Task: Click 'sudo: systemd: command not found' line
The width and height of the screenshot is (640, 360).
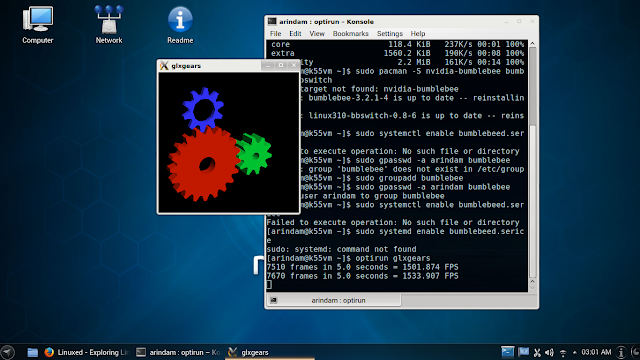Action: [341, 249]
